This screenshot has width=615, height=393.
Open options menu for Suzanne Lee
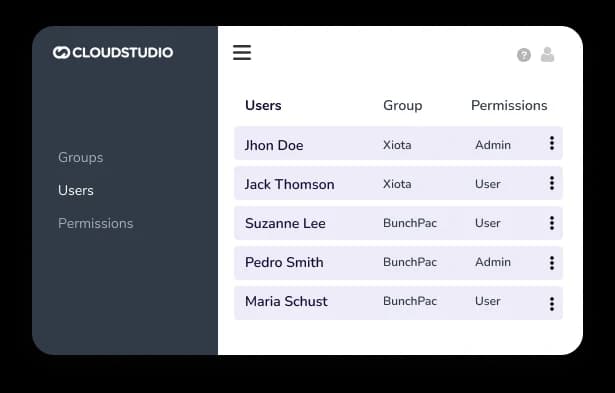point(552,223)
